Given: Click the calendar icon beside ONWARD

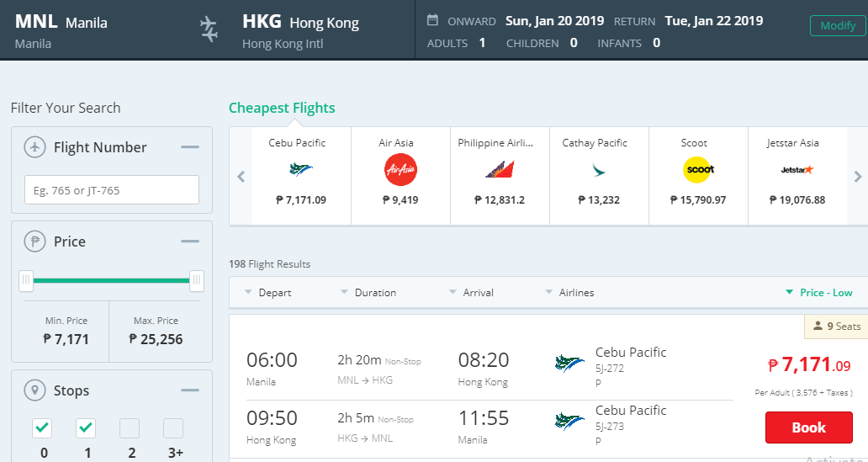Looking at the screenshot, I should point(432,20).
